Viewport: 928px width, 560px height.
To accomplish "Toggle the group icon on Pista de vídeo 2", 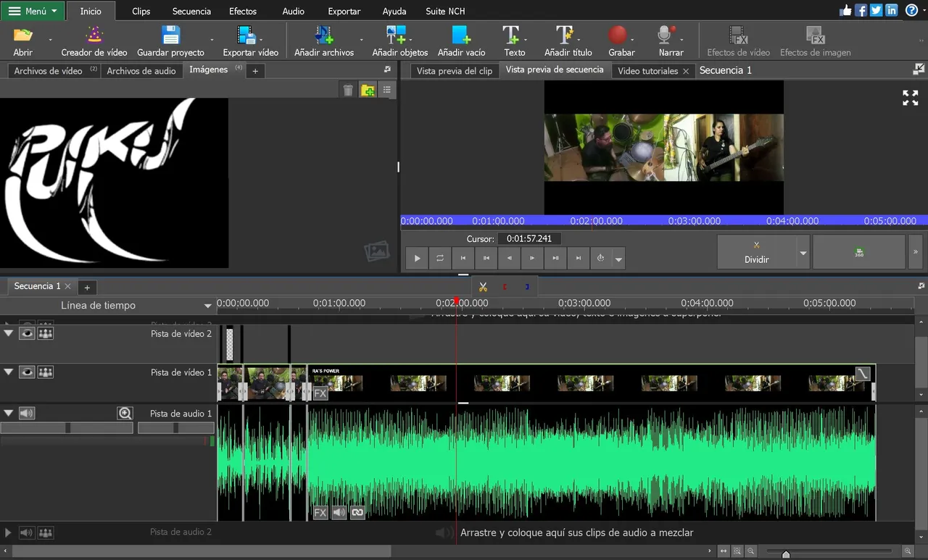I will click(x=46, y=333).
